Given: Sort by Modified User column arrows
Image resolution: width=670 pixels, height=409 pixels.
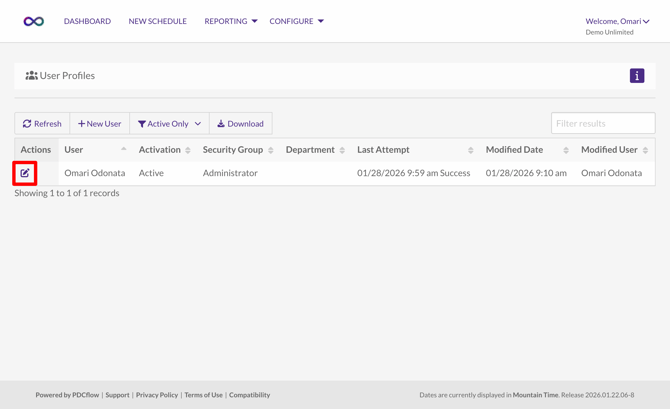Looking at the screenshot, I should [x=645, y=150].
